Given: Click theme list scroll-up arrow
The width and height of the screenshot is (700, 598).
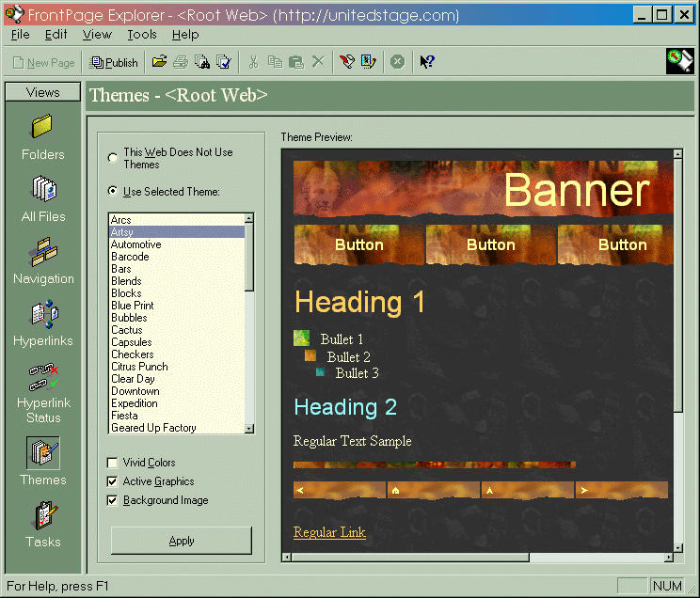Looking at the screenshot, I should [249, 218].
